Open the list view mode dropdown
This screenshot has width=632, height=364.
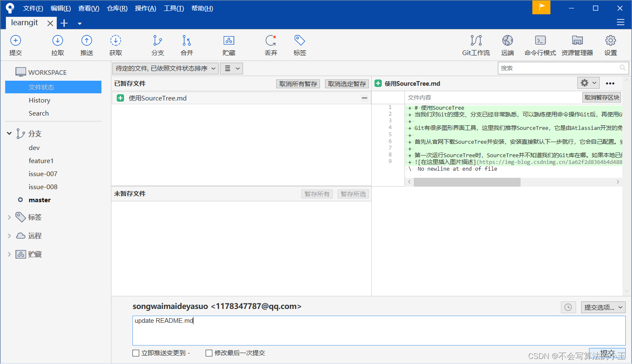pos(232,69)
